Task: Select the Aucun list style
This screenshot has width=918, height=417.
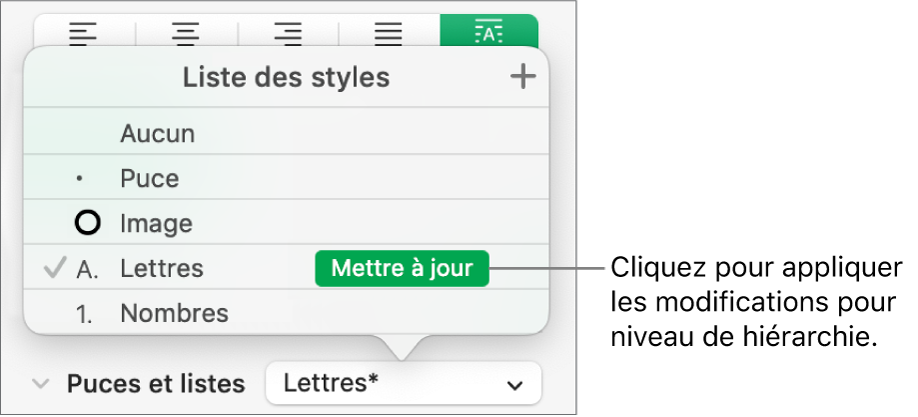Action: [x=158, y=134]
